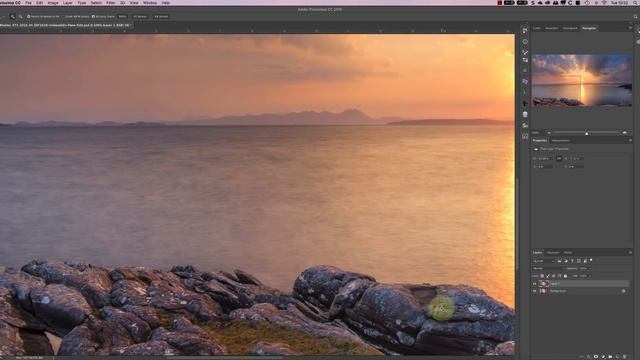640x360 pixels.
Task: Open the Window menu
Action: coord(150,2)
